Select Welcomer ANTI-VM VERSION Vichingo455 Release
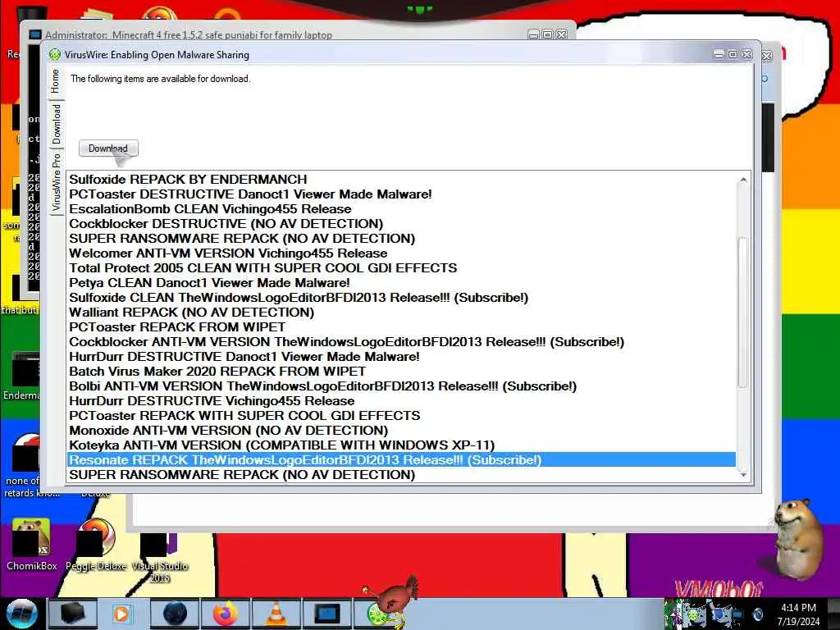Screen dimensions: 840x630 click(x=402, y=253)
